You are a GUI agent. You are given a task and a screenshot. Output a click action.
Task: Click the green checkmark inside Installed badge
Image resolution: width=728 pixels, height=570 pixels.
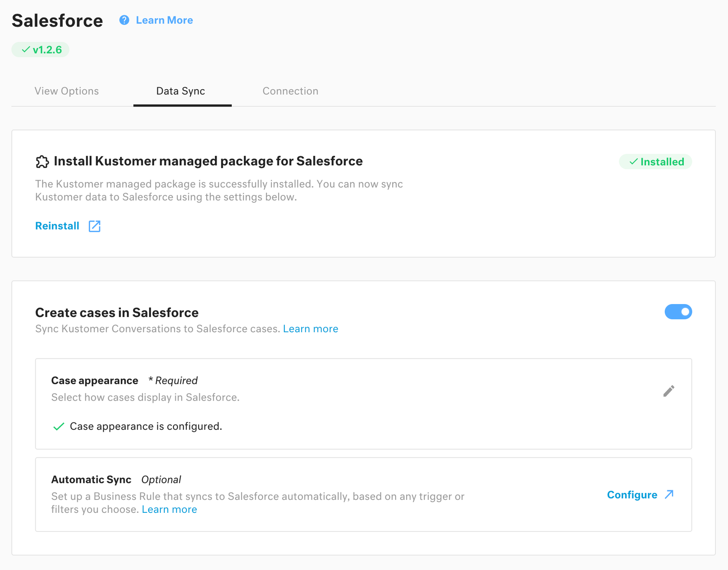click(633, 162)
